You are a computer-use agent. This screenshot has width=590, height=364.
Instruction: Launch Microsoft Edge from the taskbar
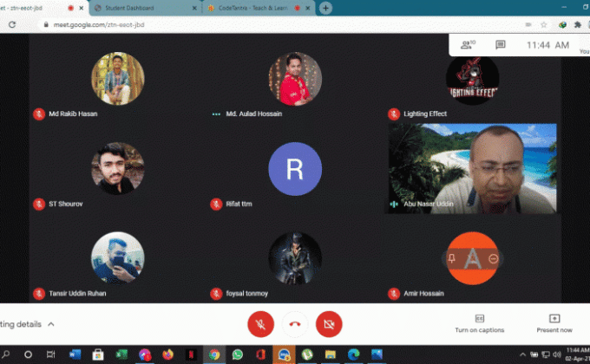[354, 354]
